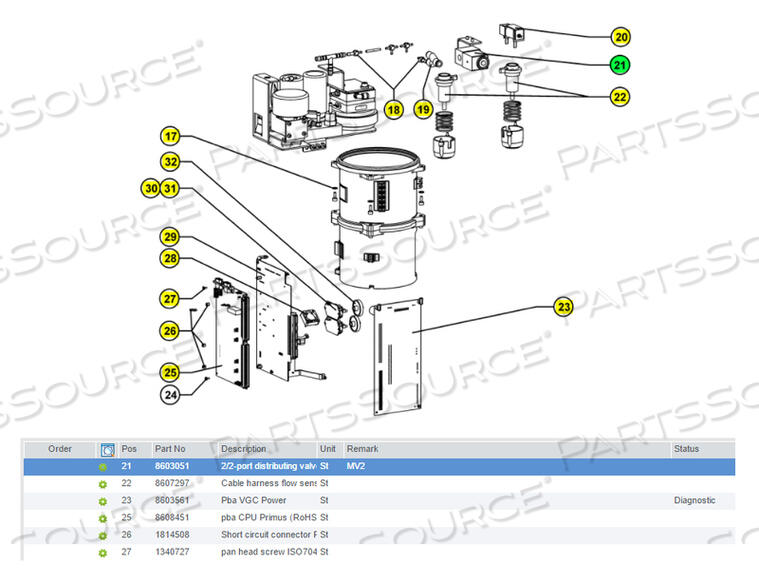The image size is (759, 581).
Task: Click the image column header icon
Action: click(106, 450)
